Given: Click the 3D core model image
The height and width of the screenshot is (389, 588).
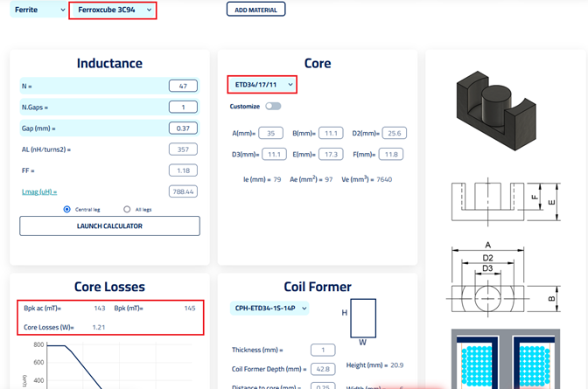Looking at the screenshot, I should tap(496, 111).
